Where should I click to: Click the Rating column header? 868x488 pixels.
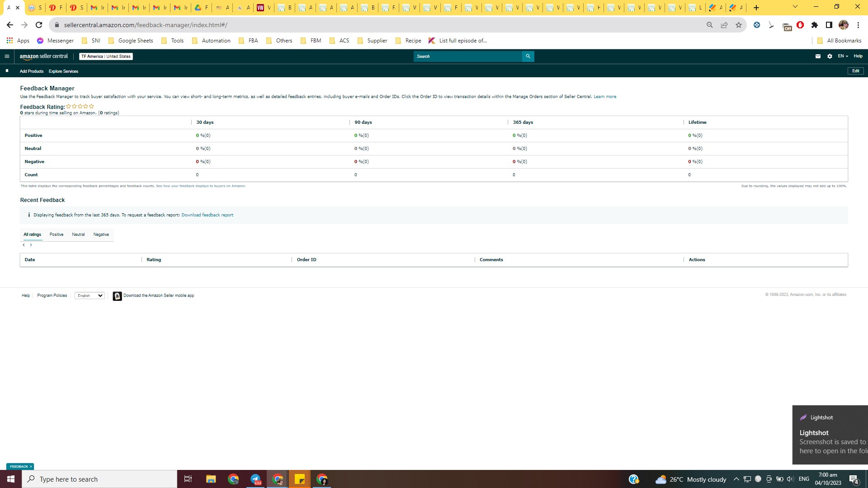click(x=154, y=260)
